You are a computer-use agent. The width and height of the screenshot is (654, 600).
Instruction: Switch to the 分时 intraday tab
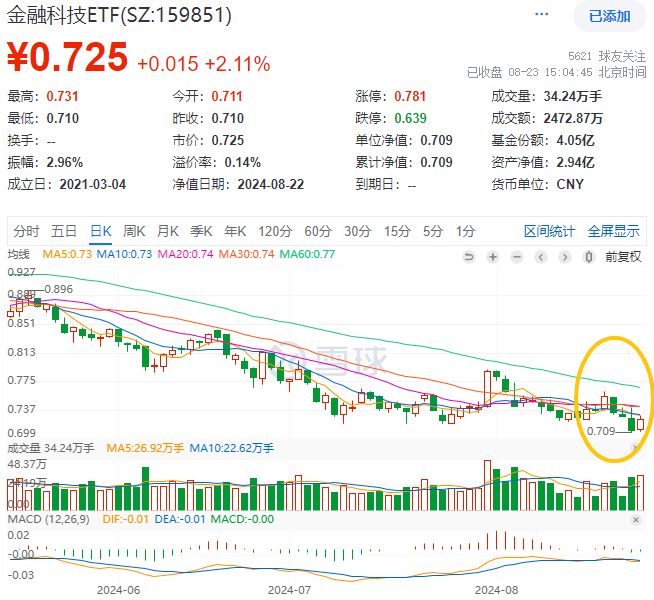pos(27,231)
